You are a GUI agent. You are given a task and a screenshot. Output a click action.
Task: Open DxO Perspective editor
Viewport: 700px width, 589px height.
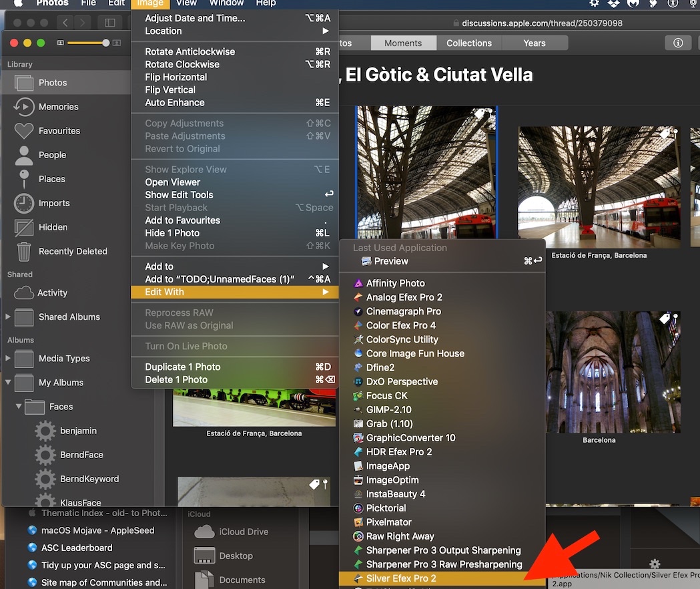tap(442, 381)
